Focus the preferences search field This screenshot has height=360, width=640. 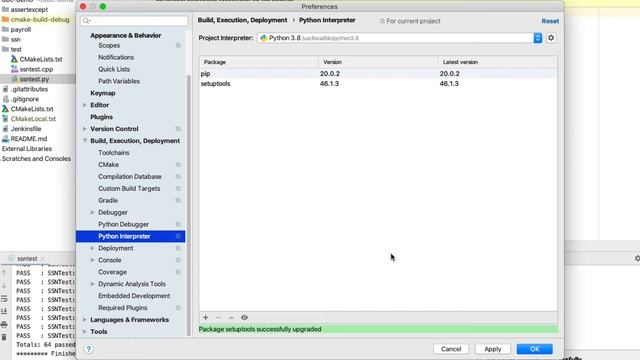134,21
